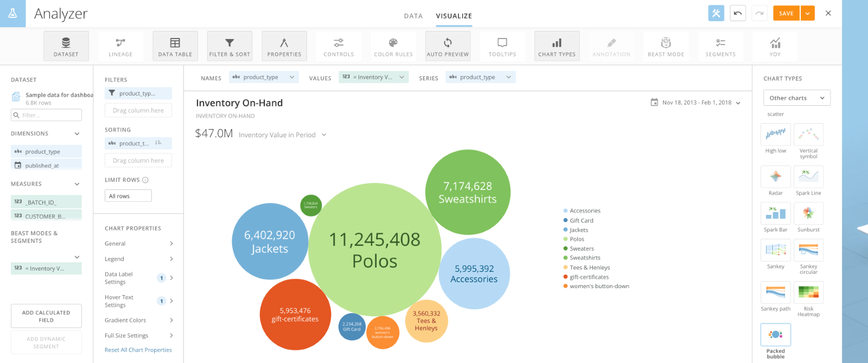Click the Add Calculated Field button

tap(46, 316)
